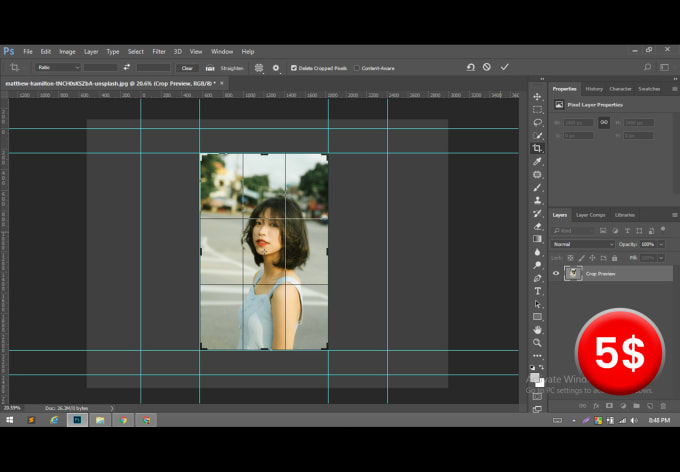
Task: Swap crop width and height values
Action: tap(127, 67)
